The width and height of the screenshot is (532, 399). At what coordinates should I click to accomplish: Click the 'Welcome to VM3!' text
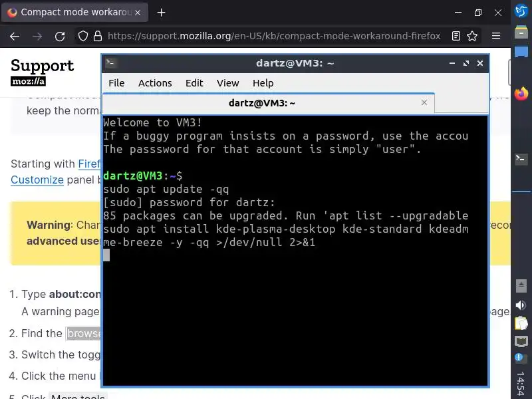tap(153, 122)
